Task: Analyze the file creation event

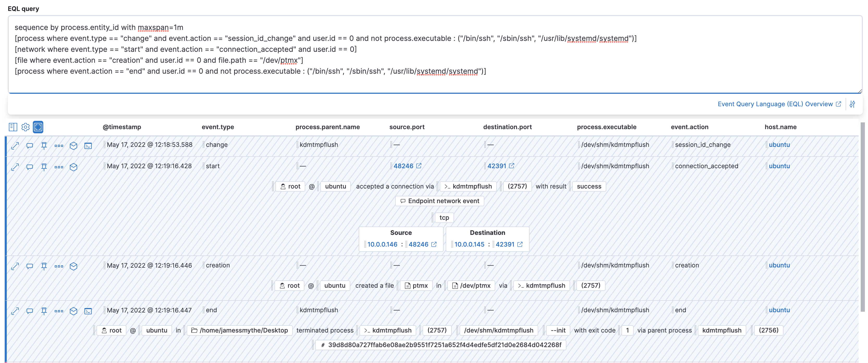Action: pos(74,266)
